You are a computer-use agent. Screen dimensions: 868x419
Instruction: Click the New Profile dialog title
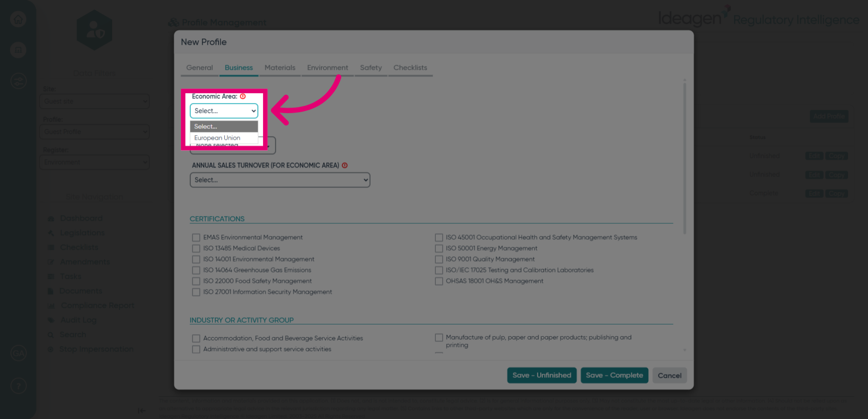click(203, 42)
